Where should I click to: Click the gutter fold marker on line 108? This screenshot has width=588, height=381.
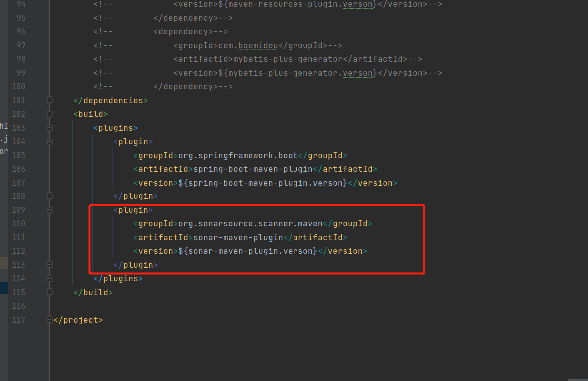[x=49, y=196]
